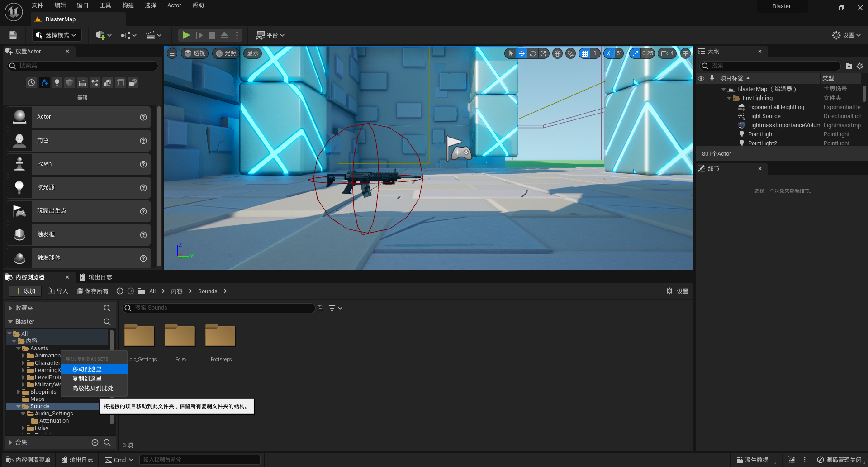Open the 光照 lit view mode menu

point(226,53)
